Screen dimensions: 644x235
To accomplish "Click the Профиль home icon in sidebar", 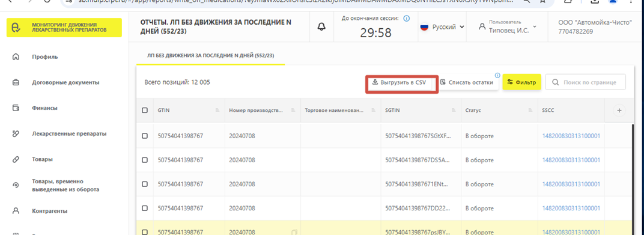I will tap(16, 56).
